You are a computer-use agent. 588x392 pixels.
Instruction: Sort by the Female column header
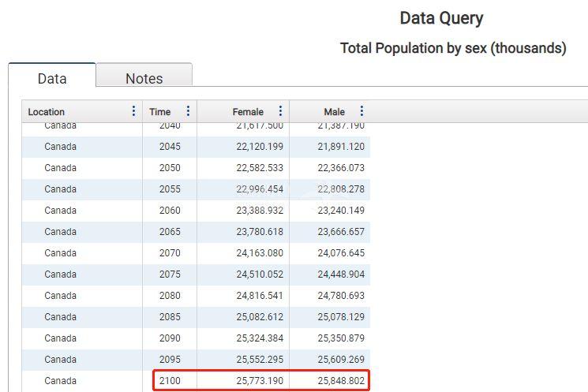248,112
